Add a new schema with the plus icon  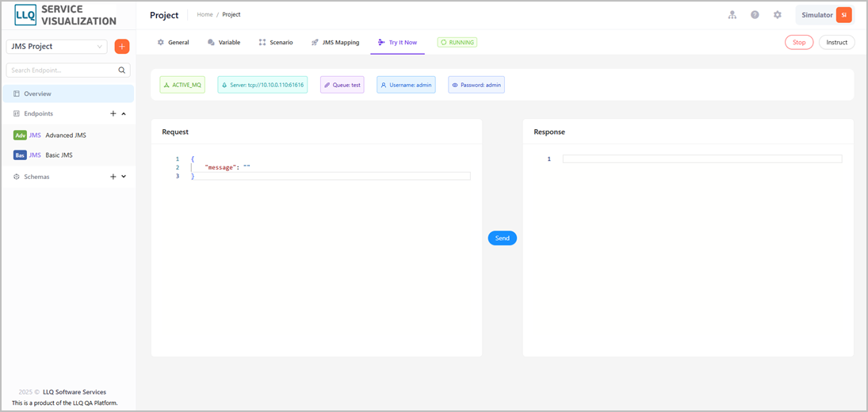(x=113, y=177)
